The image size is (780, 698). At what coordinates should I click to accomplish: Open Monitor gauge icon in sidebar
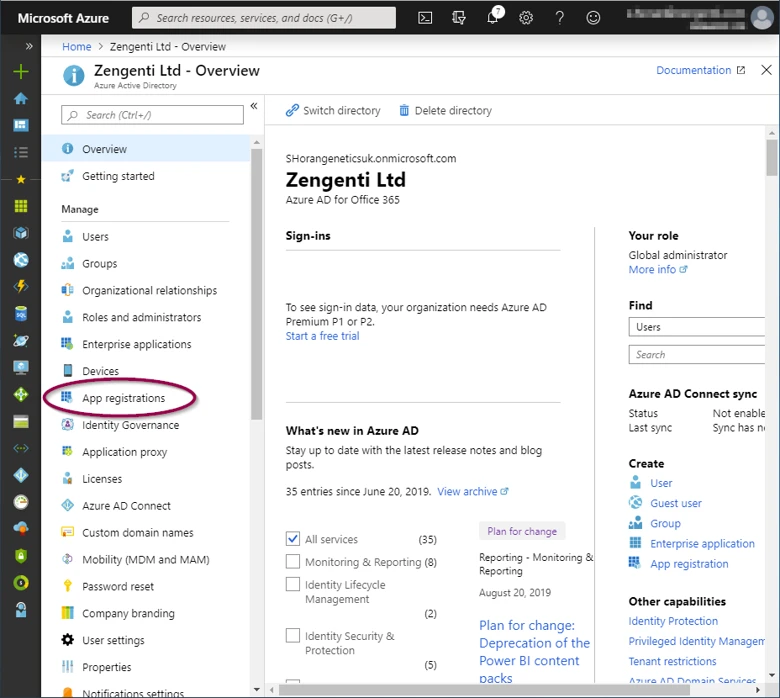coord(21,502)
